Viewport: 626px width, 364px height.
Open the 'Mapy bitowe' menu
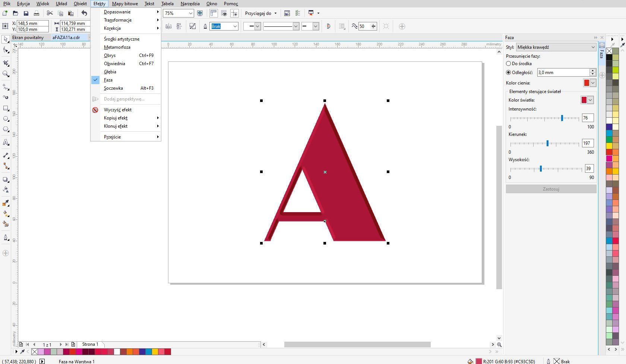[x=125, y=4]
